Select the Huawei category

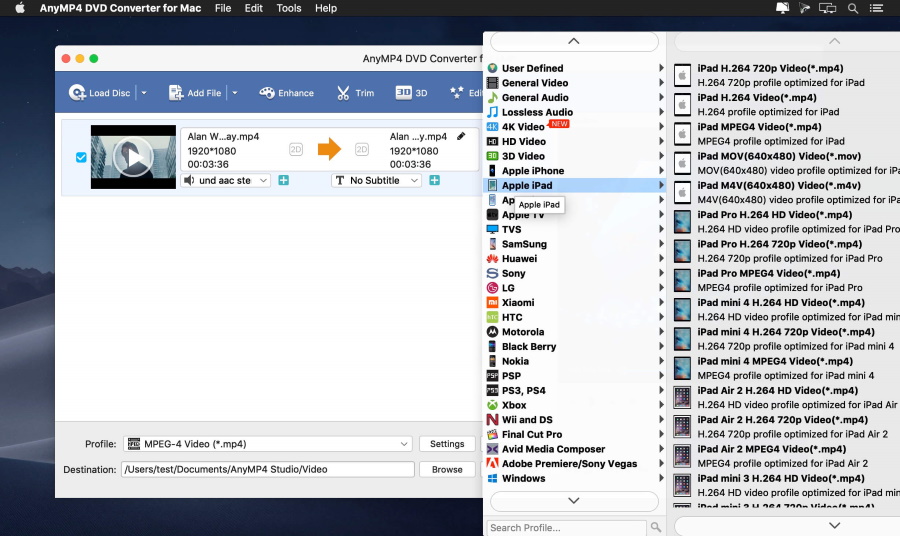tap(575, 258)
